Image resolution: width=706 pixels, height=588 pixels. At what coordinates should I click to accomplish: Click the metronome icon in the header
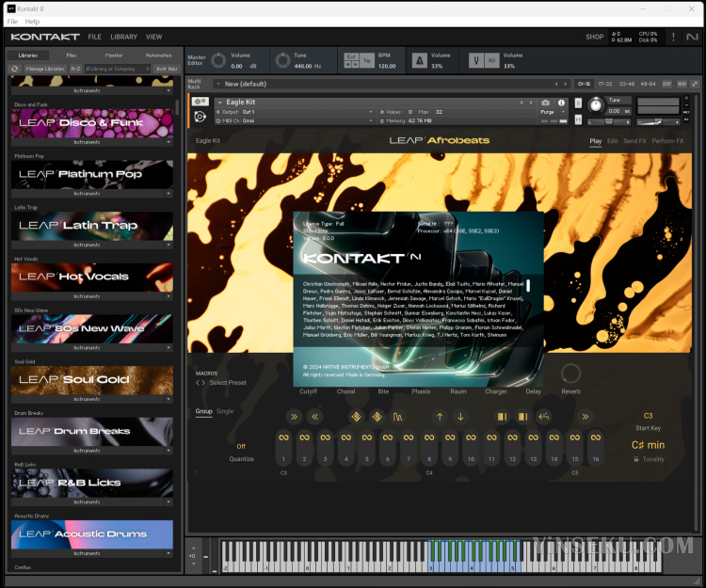pyautogui.click(x=418, y=61)
